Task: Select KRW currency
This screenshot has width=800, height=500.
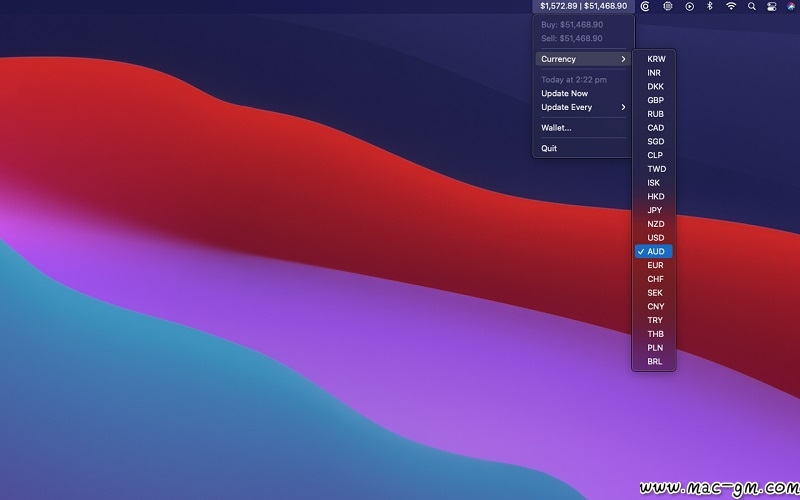Action: click(654, 59)
